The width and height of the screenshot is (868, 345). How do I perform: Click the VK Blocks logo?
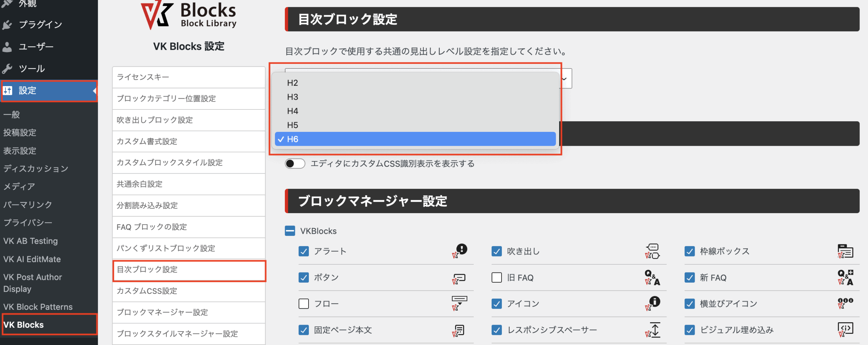point(189,15)
